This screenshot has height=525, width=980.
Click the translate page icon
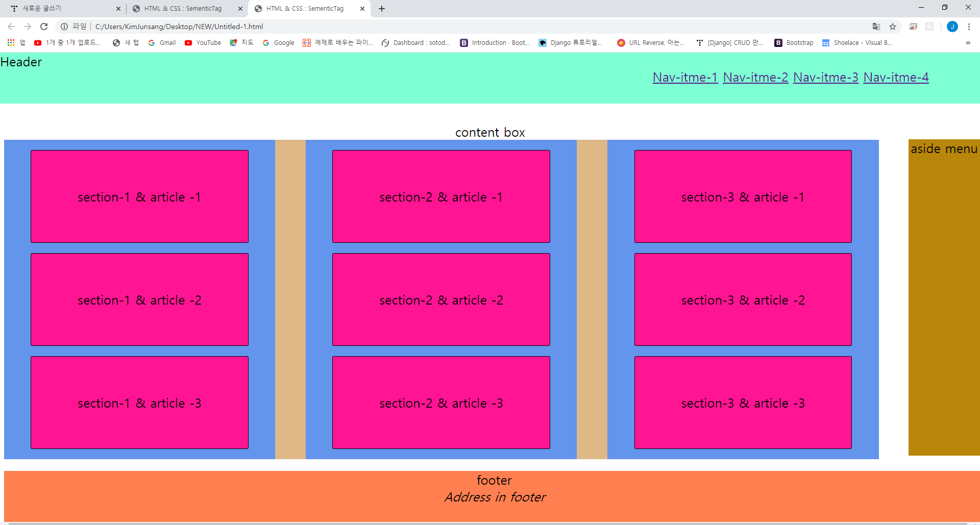(x=876, y=27)
